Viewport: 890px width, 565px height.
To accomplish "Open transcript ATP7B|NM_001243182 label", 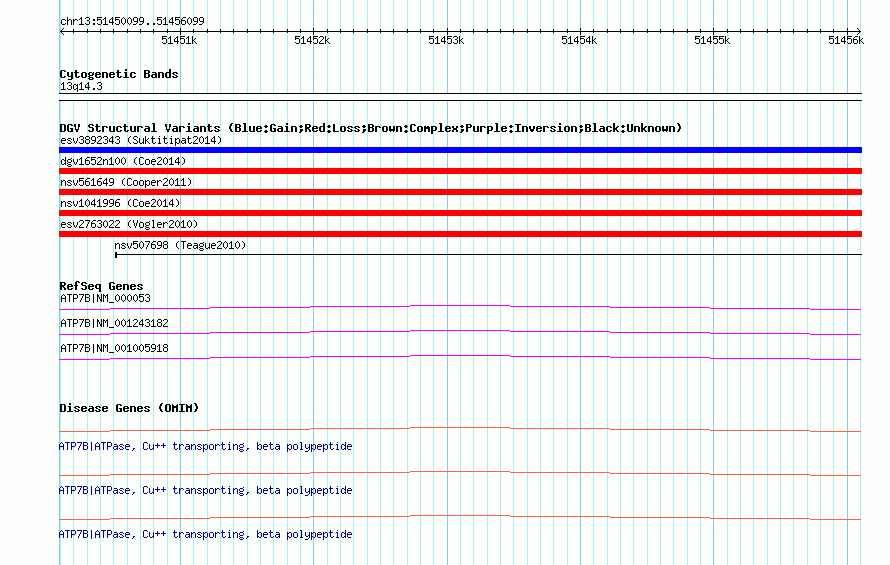I will (x=114, y=323).
